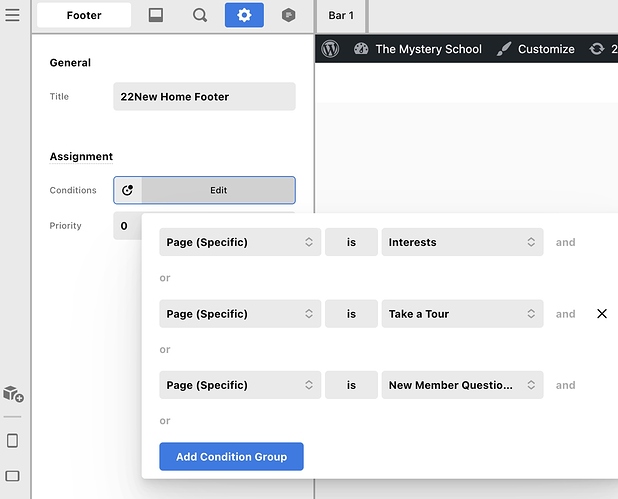Viewport: 618px width, 499px height.
Task: Click the 'is' operator in Take a Tour row
Action: (x=351, y=314)
